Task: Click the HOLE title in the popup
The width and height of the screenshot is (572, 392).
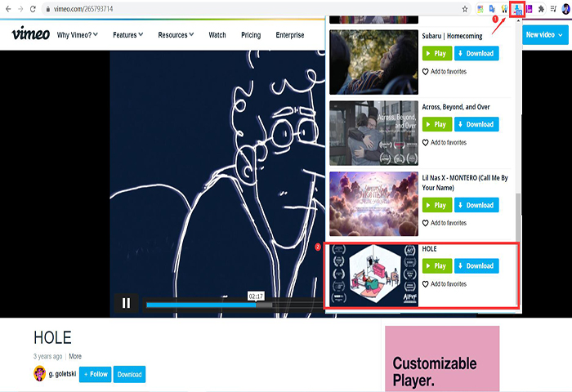Action: tap(429, 249)
